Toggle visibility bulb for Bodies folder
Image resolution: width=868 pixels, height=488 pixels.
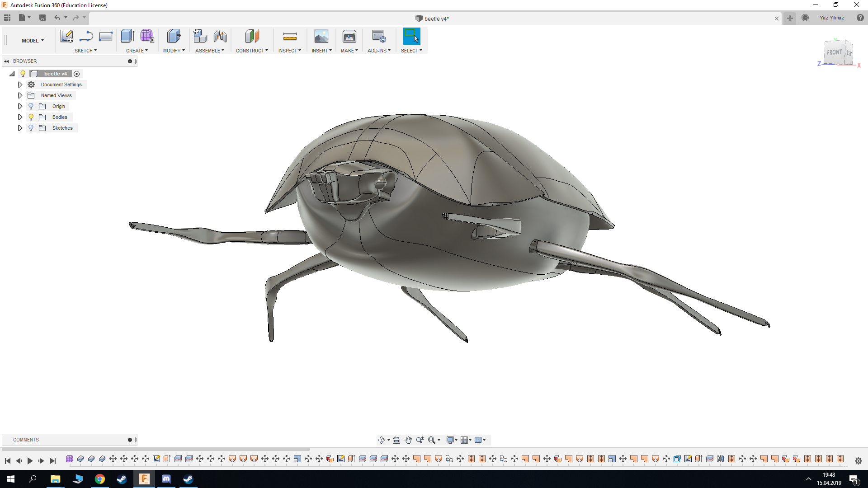[x=31, y=117]
